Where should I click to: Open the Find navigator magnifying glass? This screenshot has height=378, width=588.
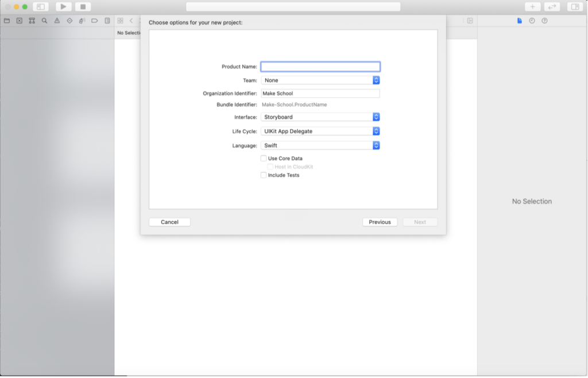click(x=44, y=21)
